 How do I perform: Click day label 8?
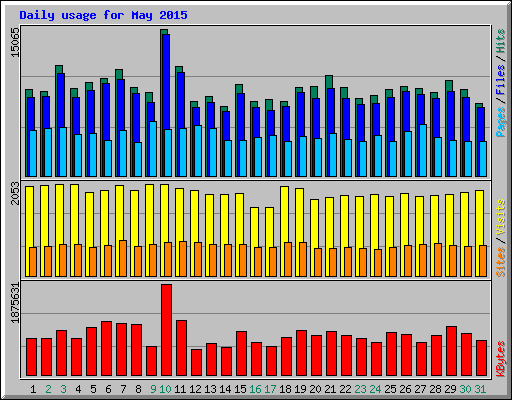coord(138,389)
